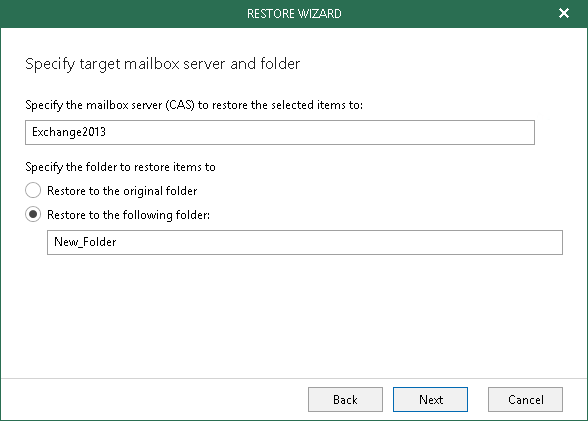
Task: Select the 'Restore to the original folder' radio button
Action: click(33, 190)
